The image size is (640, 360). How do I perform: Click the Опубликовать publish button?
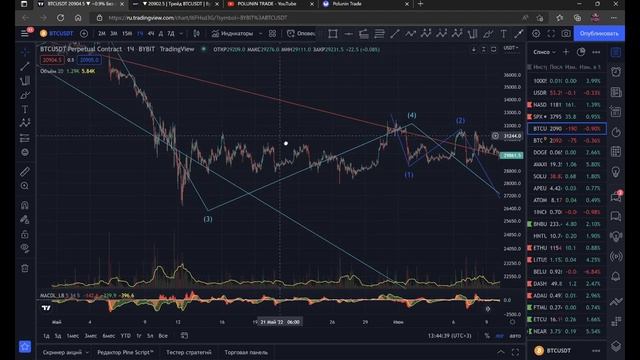tap(599, 33)
